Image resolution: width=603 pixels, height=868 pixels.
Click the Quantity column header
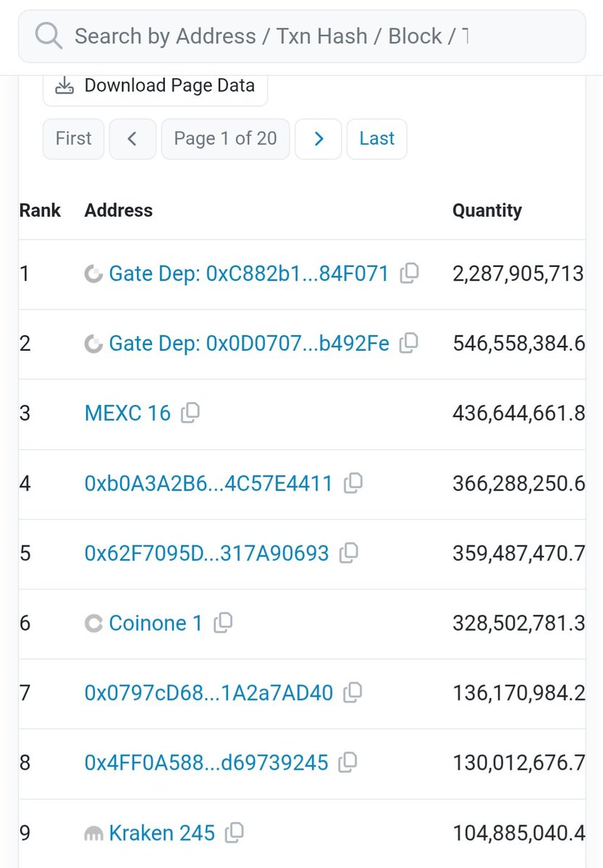(x=487, y=210)
